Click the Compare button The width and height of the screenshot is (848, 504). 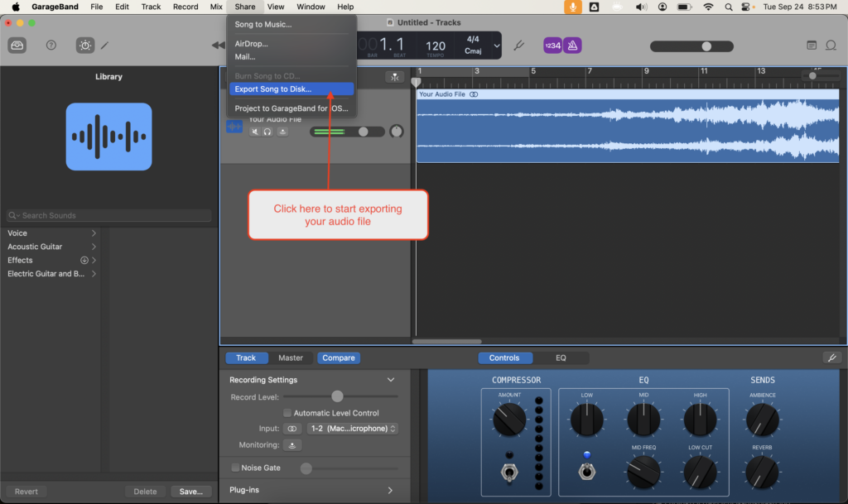tap(339, 358)
